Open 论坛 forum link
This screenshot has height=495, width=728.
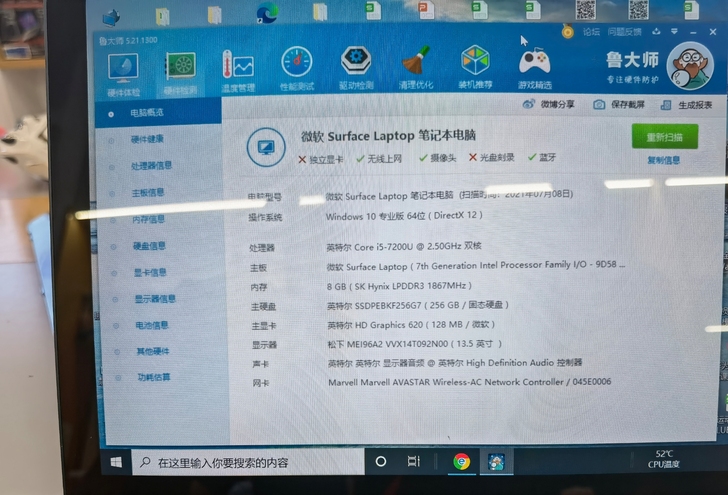coord(591,32)
